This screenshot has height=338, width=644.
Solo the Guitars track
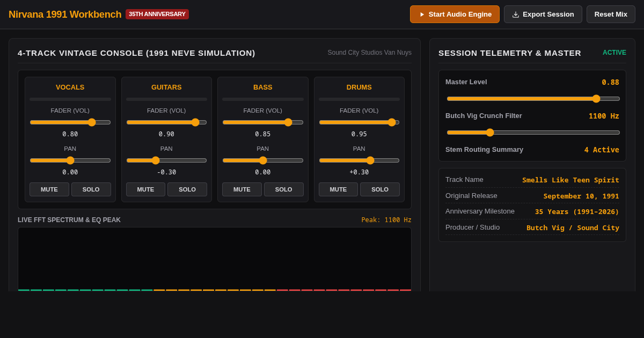click(187, 189)
